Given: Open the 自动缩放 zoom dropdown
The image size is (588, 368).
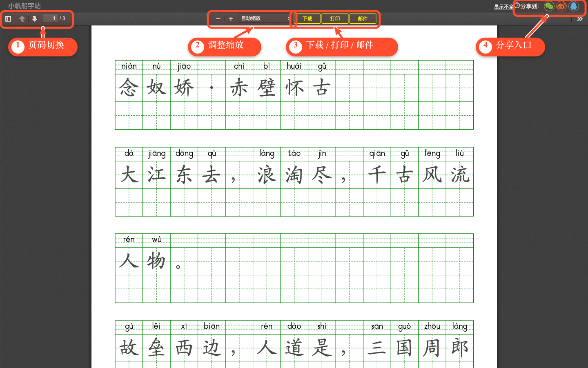Looking at the screenshot, I should click(265, 18).
